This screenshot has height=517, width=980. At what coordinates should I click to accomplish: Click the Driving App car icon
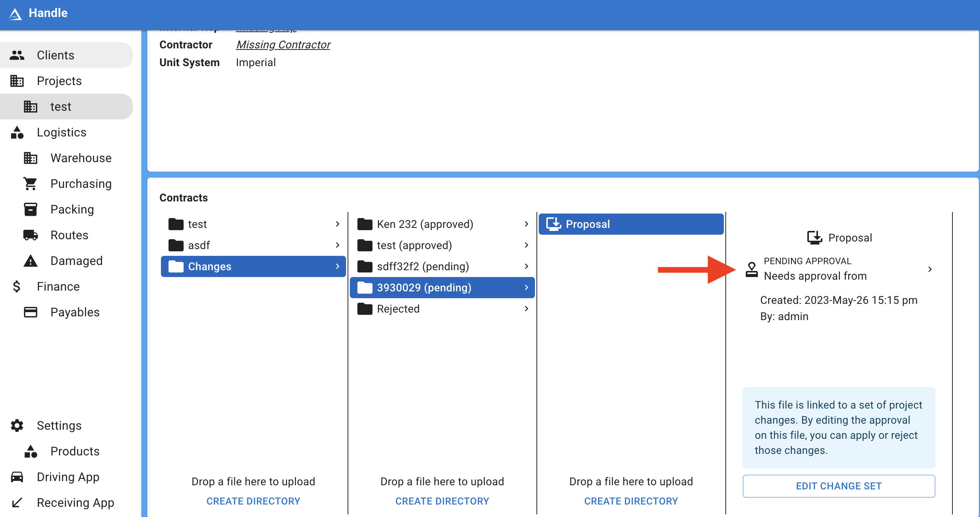click(x=17, y=477)
